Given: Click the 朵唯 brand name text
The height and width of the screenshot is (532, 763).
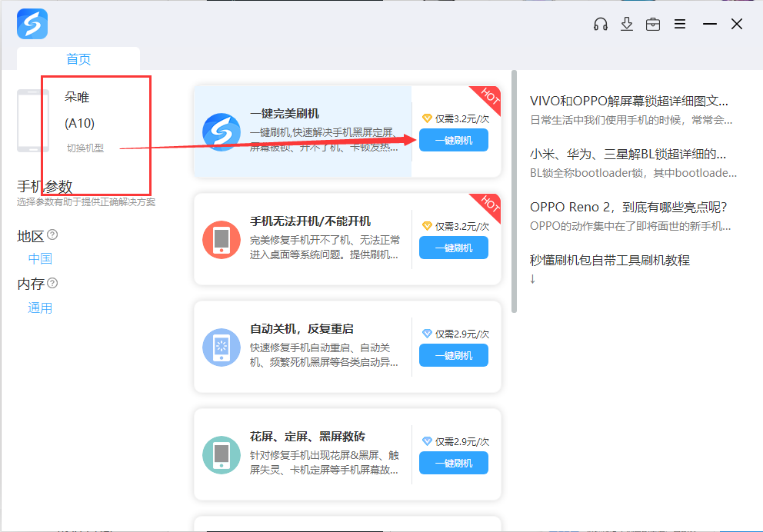Looking at the screenshot, I should (x=77, y=97).
